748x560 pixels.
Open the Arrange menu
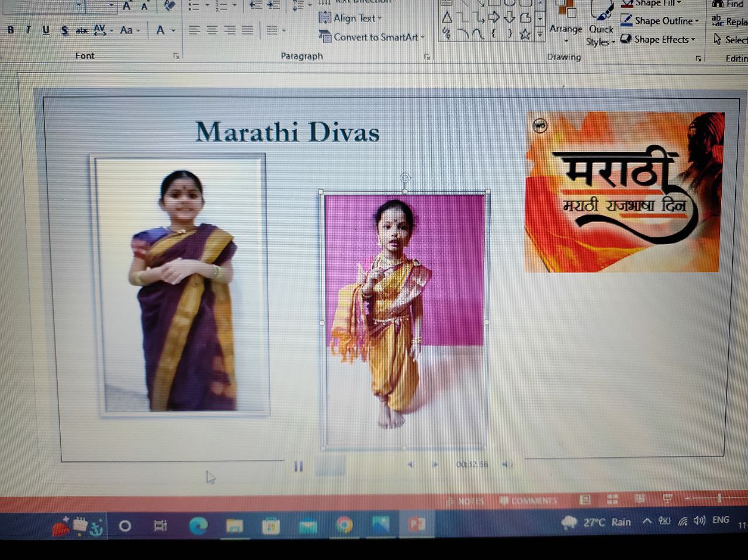[565, 28]
